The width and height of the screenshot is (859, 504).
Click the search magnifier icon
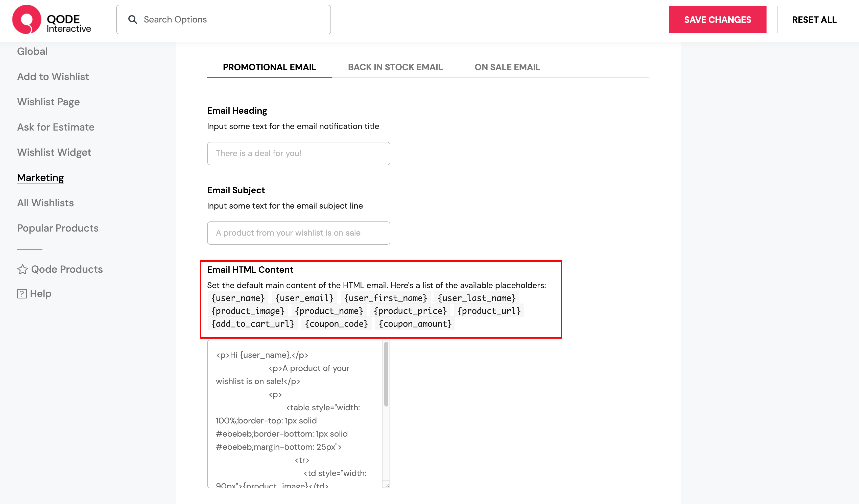coord(133,20)
